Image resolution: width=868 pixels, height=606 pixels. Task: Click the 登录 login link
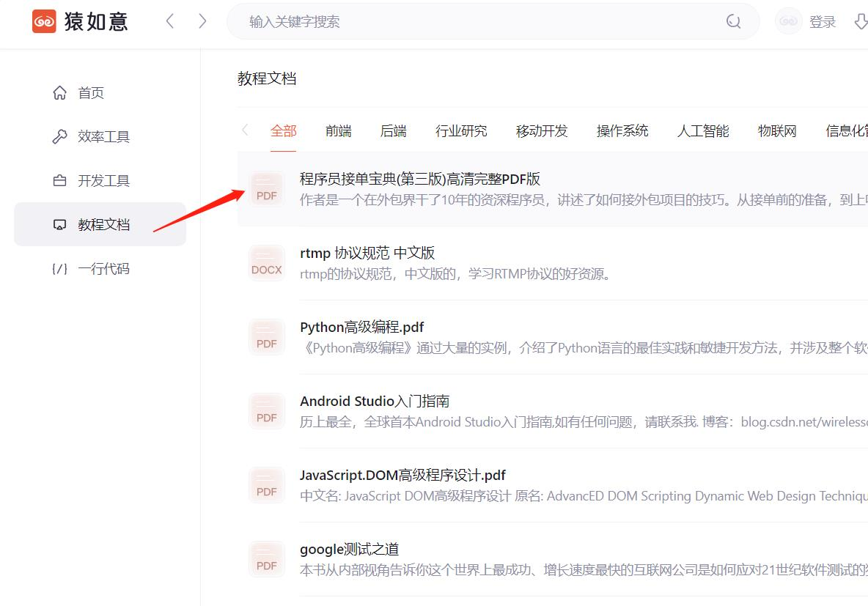click(x=822, y=21)
